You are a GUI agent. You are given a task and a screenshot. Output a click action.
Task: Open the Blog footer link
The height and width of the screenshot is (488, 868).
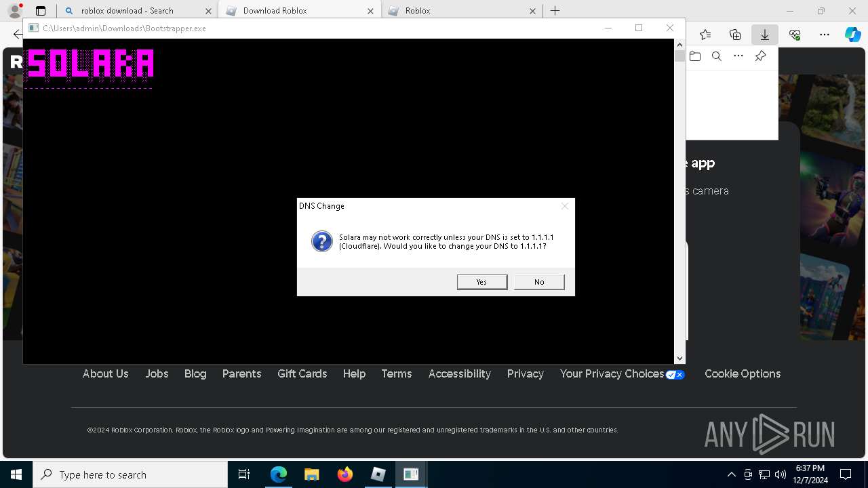(x=195, y=374)
